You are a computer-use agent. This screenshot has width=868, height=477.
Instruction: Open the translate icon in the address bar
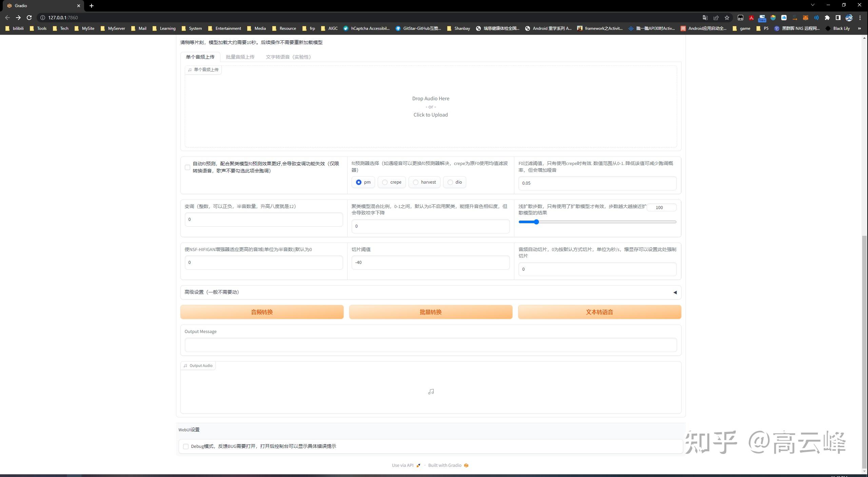click(x=706, y=18)
